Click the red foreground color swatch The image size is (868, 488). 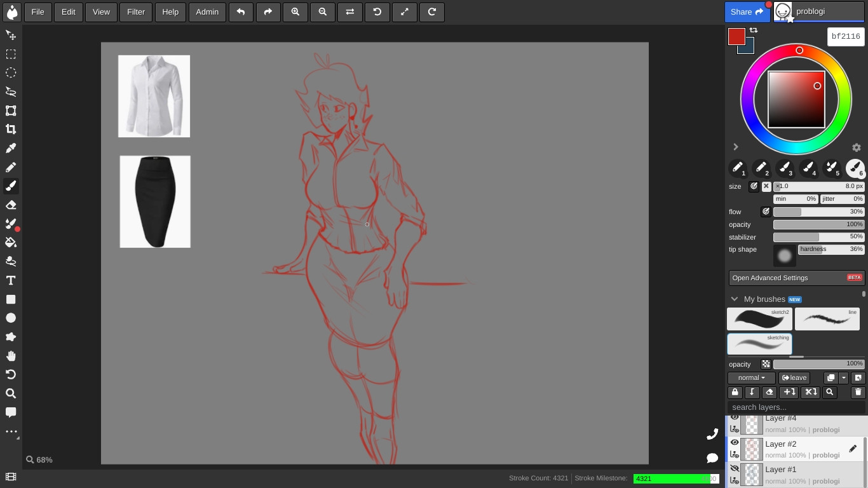pyautogui.click(x=736, y=37)
